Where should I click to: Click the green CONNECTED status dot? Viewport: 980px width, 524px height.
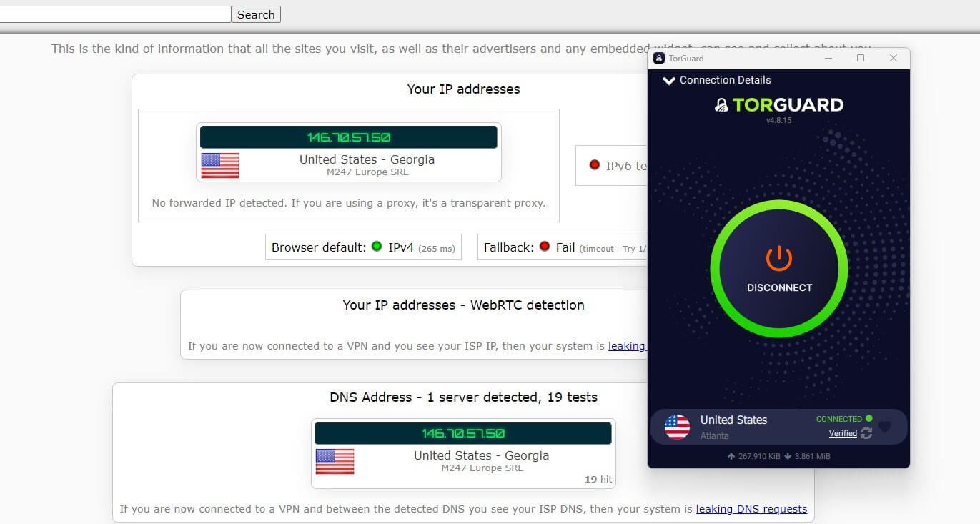click(x=868, y=418)
